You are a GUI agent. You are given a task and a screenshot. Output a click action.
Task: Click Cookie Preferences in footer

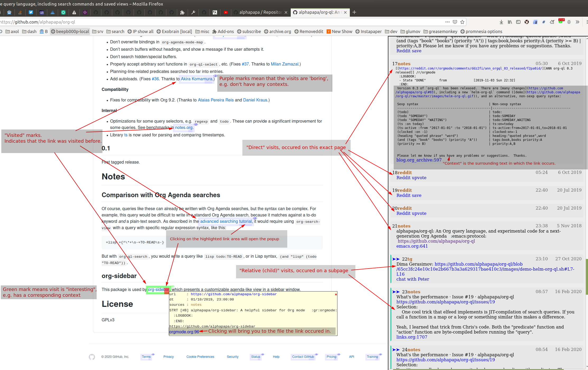pos(200,357)
